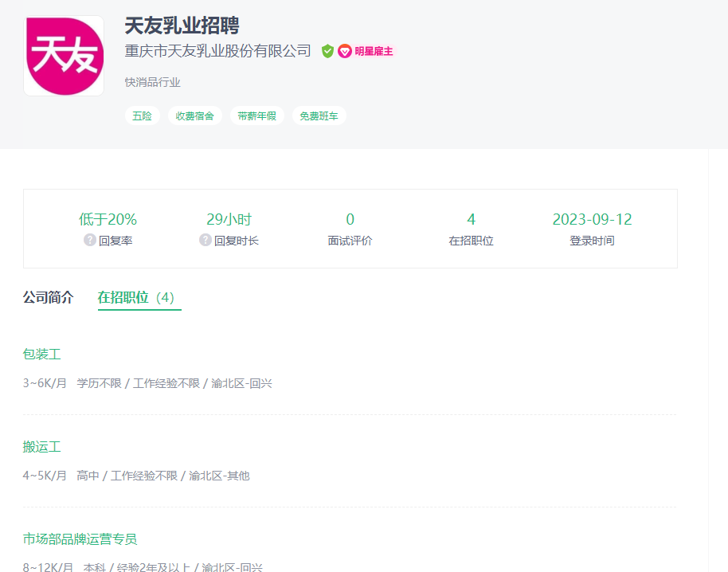Click the 五险 benefit tag
Viewport: 728px width, 572px height.
tap(142, 116)
